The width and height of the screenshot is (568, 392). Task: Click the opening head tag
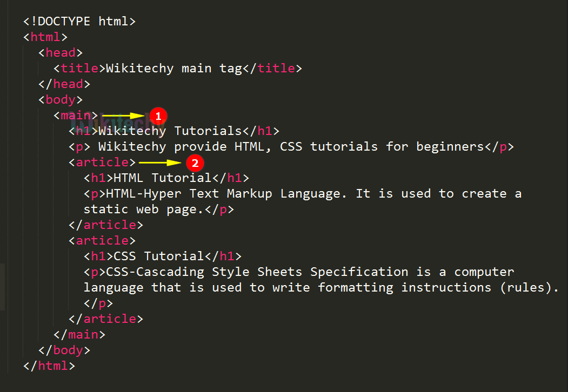[60, 53]
